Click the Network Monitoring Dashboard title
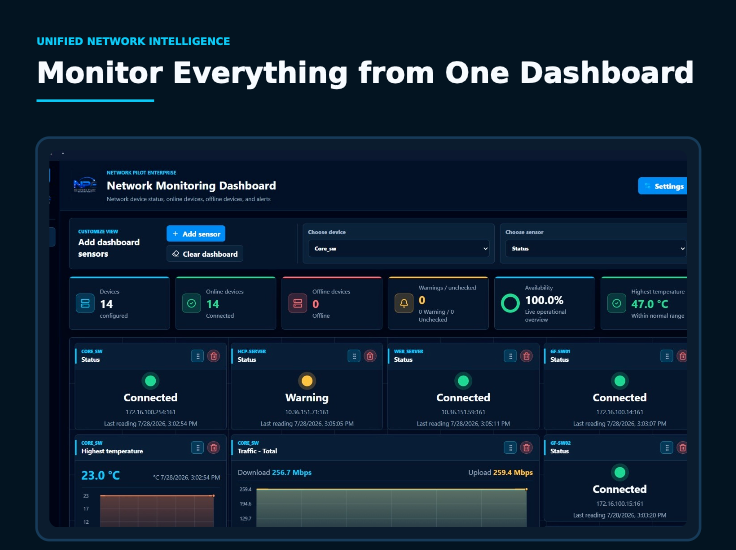 191,185
